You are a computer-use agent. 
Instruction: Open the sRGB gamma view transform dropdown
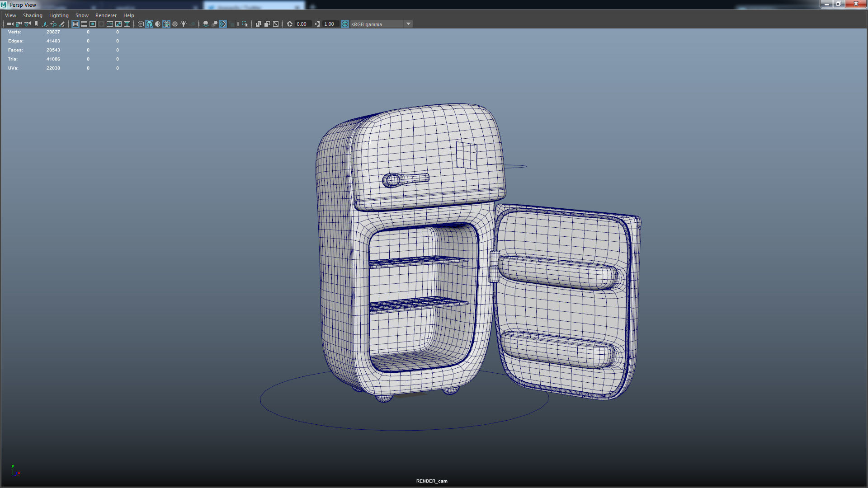point(409,24)
